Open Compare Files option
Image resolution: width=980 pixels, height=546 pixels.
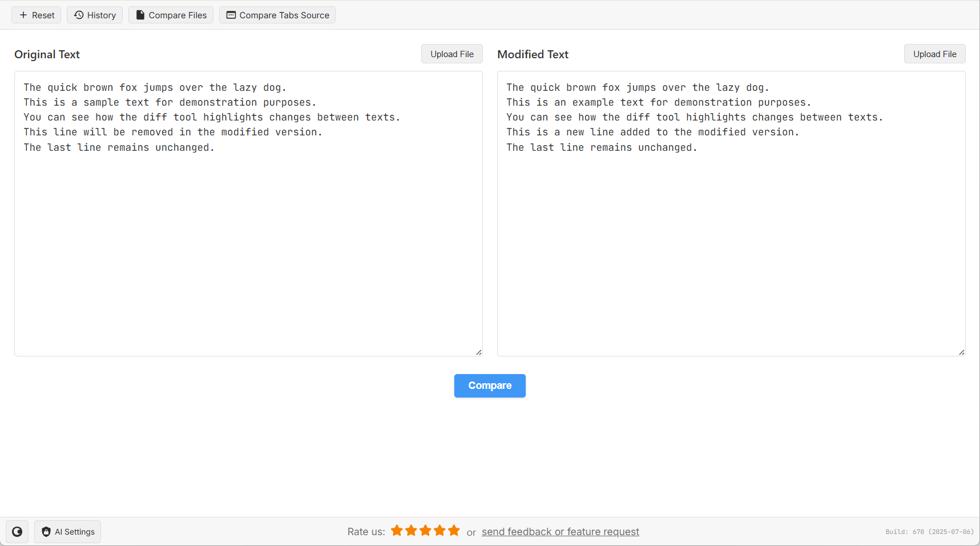(171, 15)
